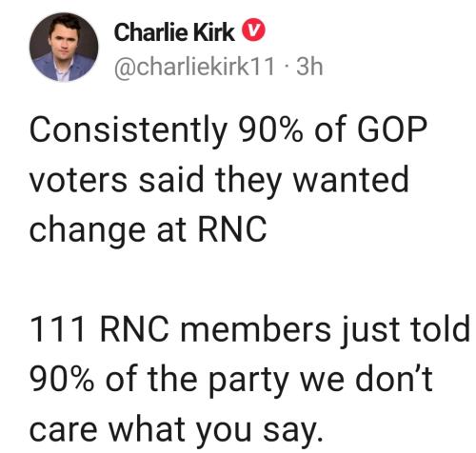This screenshot has height=453, width=476.
Task: Click the word change in the post
Action: [x=88, y=230]
